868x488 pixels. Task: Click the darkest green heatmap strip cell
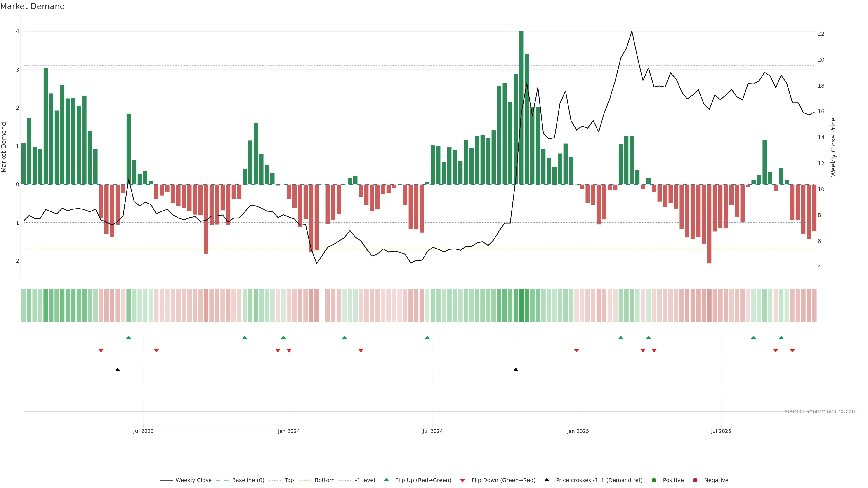point(521,305)
